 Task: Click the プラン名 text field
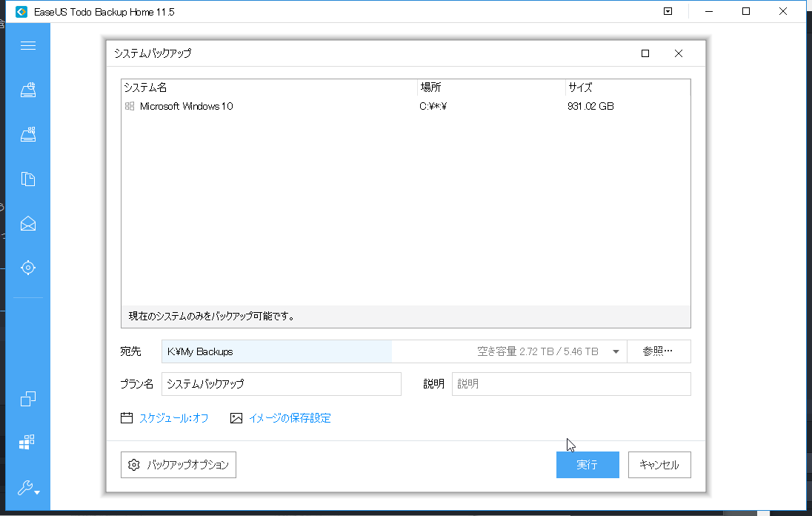click(x=281, y=384)
